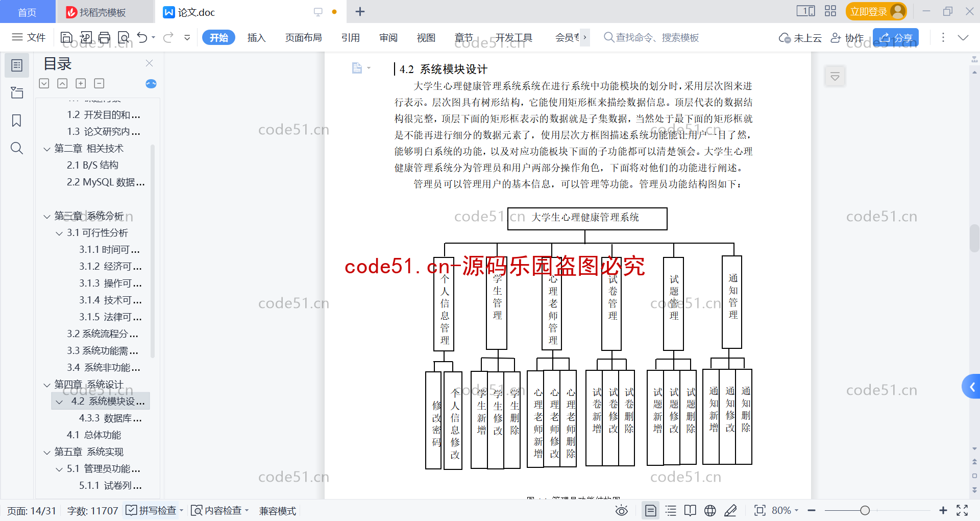Click the outline level up arrow icon
The height and width of the screenshot is (521, 980).
(x=62, y=83)
